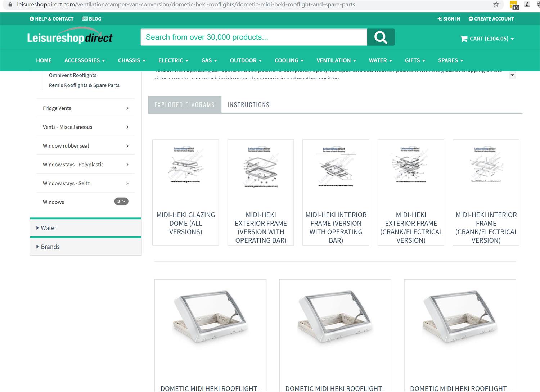Viewport: 540px width, 392px height.
Task: Click Midi-Heki Exterior Frame (Version With Operating Bar) title
Action: (261, 227)
